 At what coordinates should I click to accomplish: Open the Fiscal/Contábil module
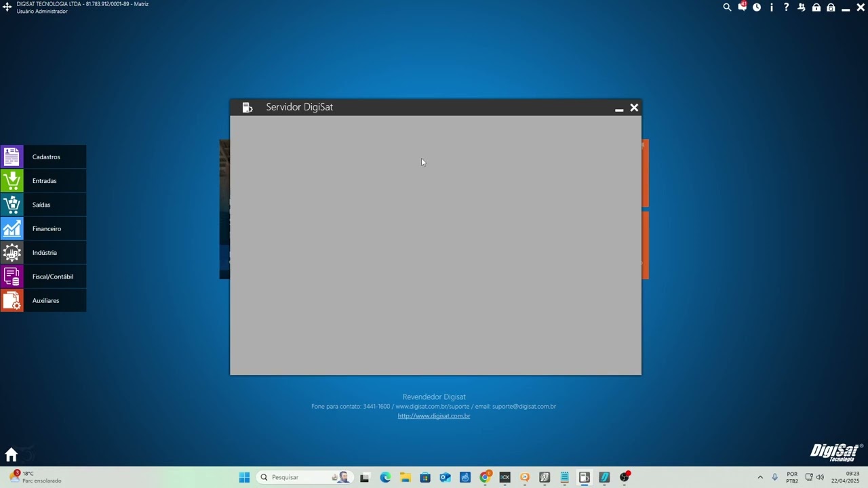[43, 277]
